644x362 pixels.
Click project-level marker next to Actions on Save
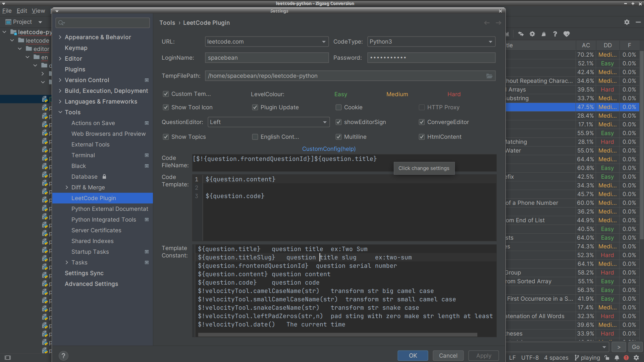(x=147, y=123)
